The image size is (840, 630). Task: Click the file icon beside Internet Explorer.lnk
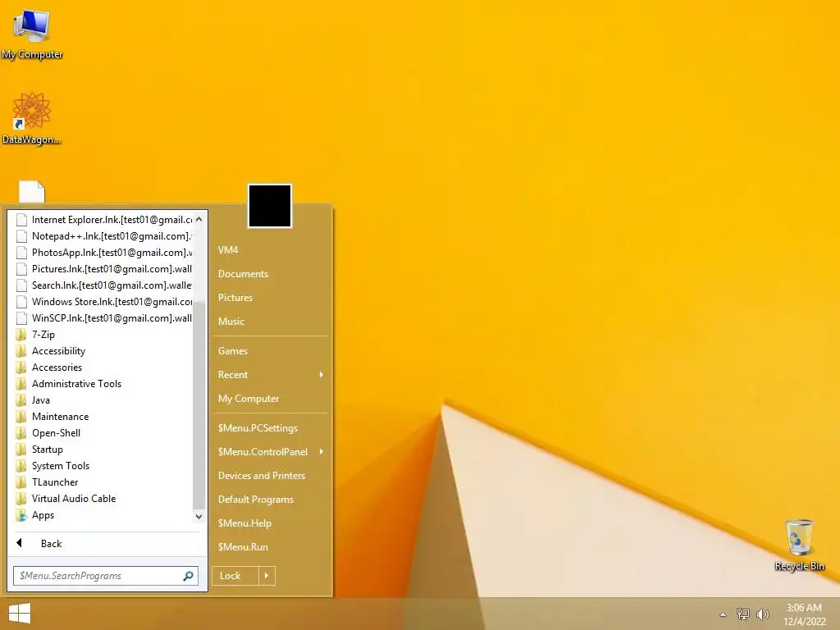(x=21, y=220)
